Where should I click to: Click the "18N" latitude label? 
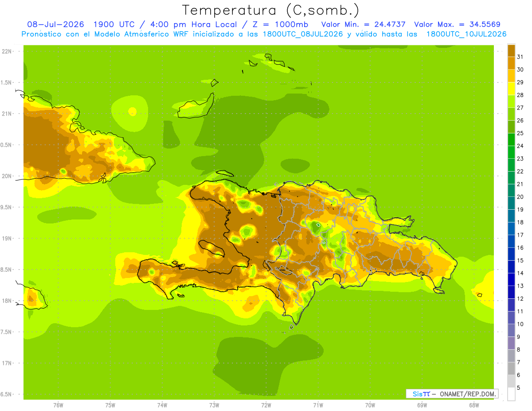[7, 301]
